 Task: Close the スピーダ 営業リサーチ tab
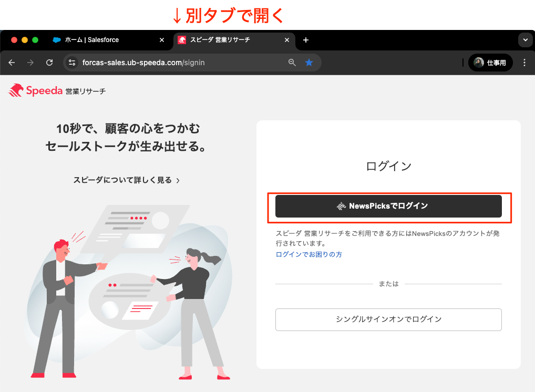(287, 40)
